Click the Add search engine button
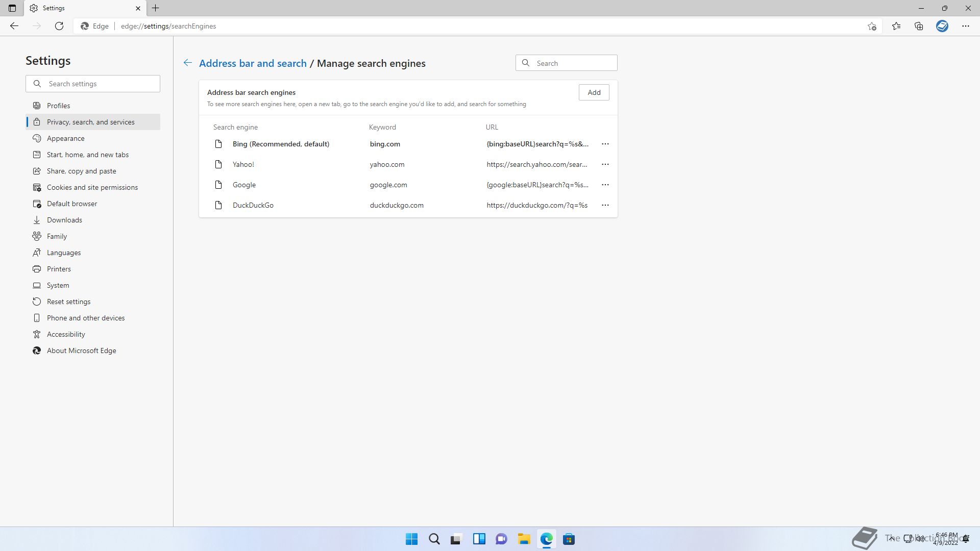The height and width of the screenshot is (551, 980). tap(594, 92)
